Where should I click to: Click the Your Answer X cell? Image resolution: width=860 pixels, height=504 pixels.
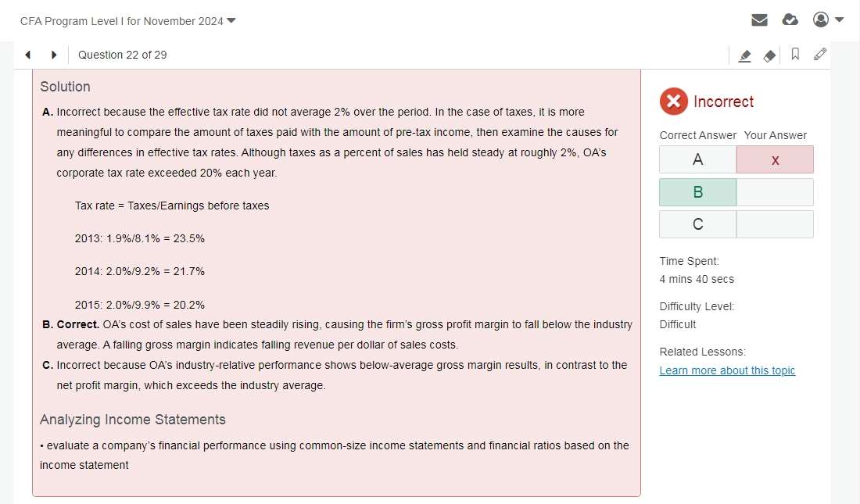tap(775, 159)
